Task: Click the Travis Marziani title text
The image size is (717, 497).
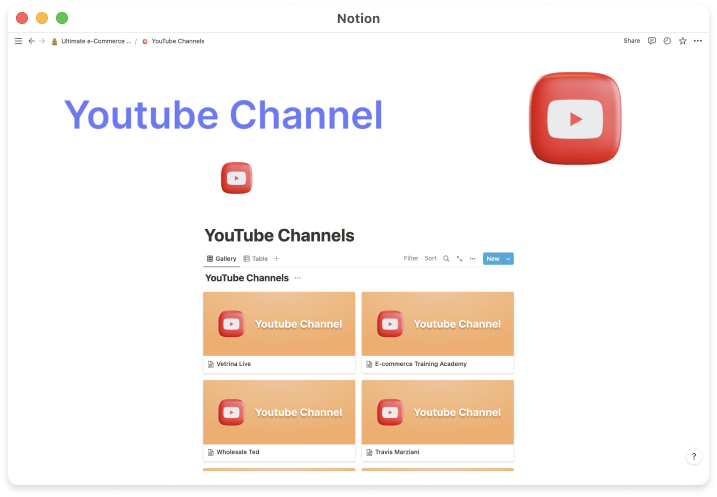Action: point(397,452)
